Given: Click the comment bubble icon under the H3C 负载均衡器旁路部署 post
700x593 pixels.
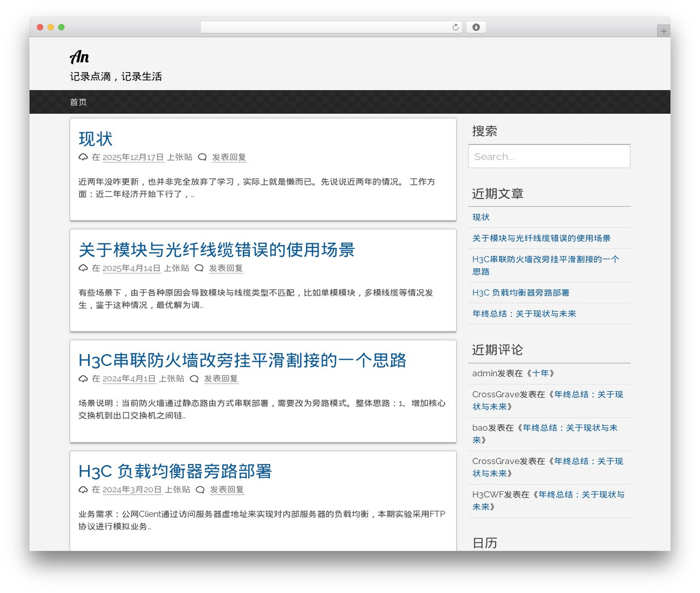Looking at the screenshot, I should tap(200, 490).
